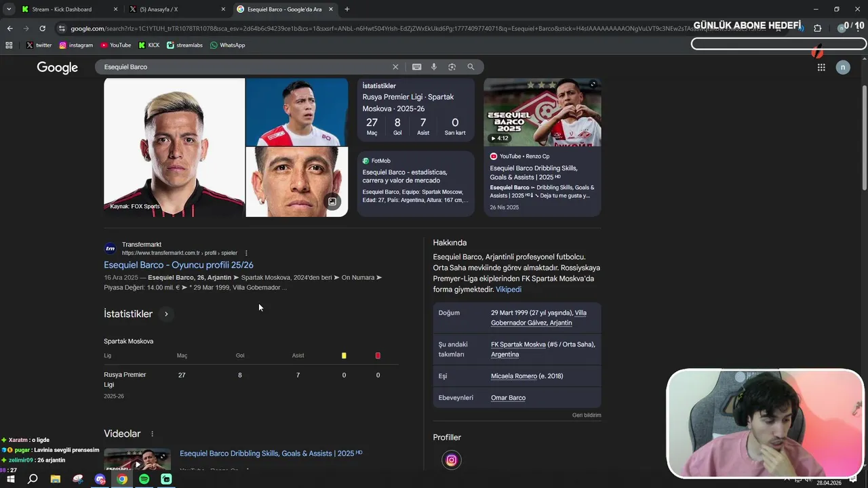Open the FK Spartak Moskva team link
The height and width of the screenshot is (488, 868).
518,344
